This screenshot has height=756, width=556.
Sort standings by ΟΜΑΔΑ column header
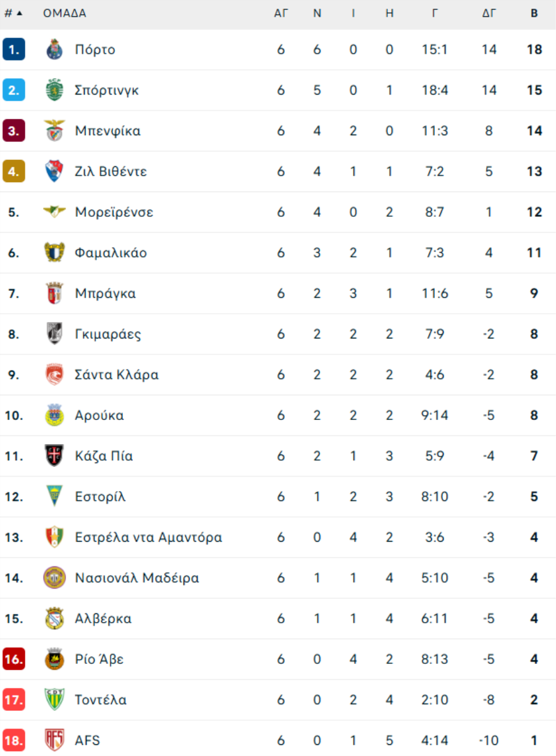65,13
